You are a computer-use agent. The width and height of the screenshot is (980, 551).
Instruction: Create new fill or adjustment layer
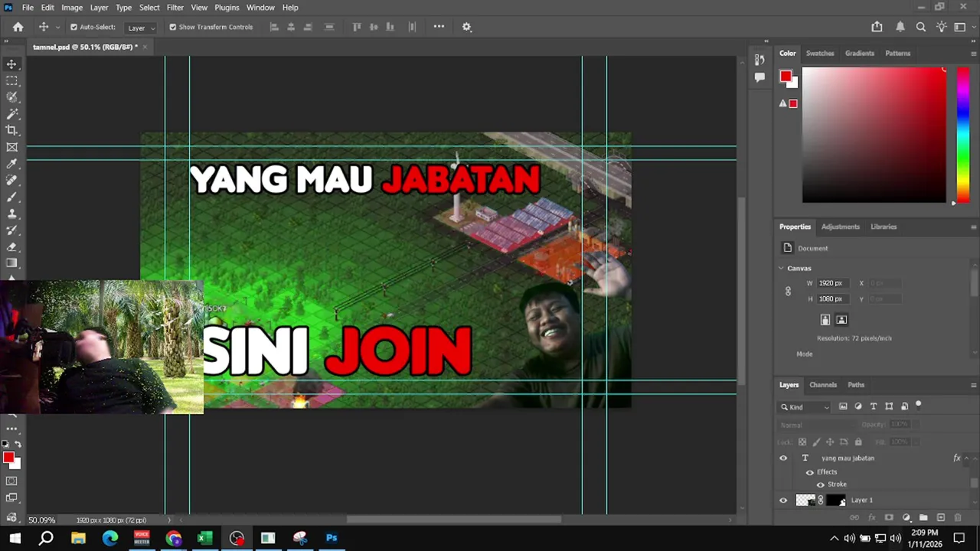click(906, 518)
